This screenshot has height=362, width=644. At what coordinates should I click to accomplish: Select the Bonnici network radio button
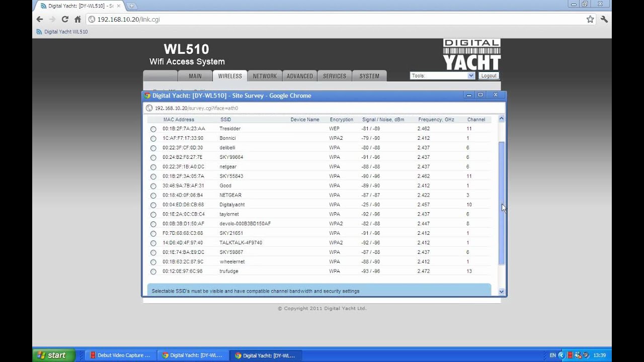(153, 139)
